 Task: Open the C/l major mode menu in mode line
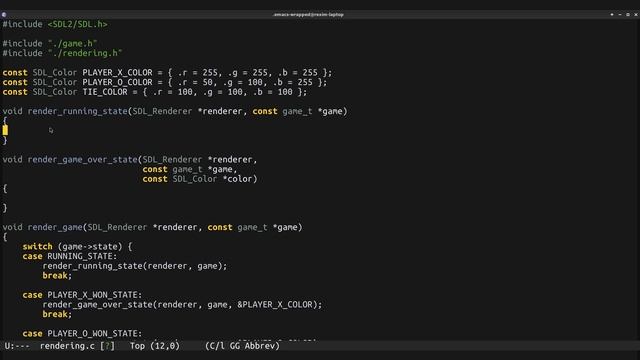click(217, 346)
